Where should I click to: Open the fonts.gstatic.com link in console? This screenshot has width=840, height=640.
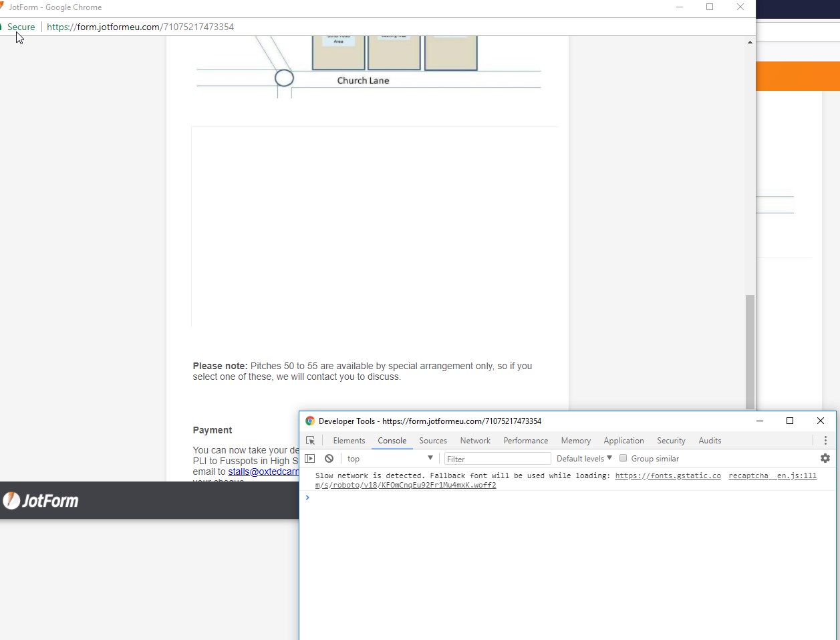tap(668, 475)
